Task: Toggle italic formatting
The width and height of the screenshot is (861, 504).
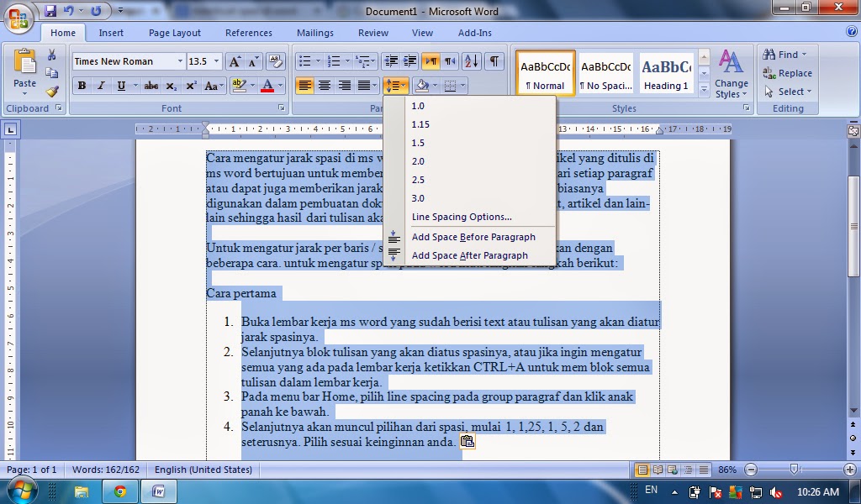Action: 101,86
